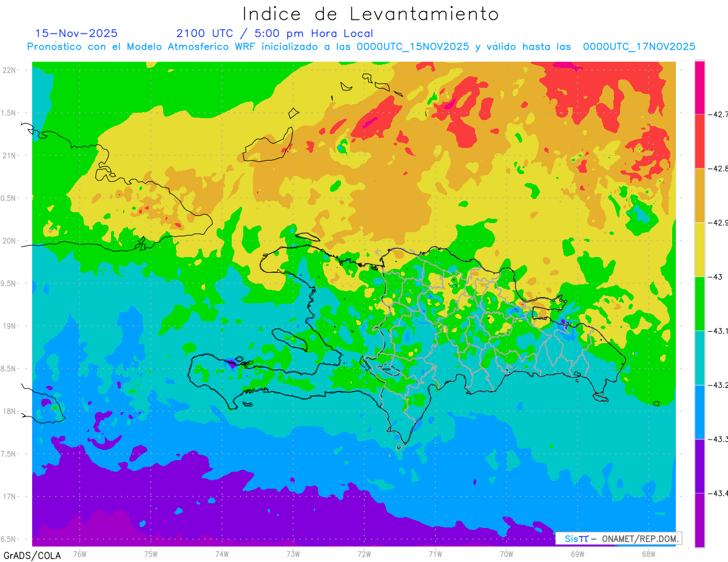728x562 pixels.
Task: Click legend value '-42.9'
Action: pos(718,222)
